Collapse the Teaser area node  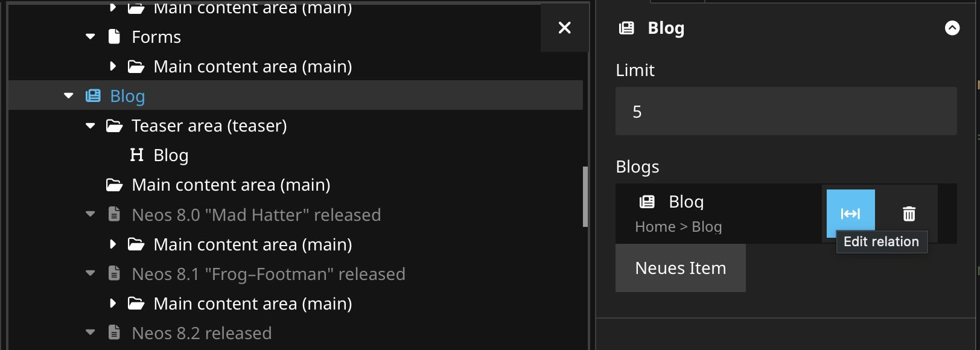point(90,126)
